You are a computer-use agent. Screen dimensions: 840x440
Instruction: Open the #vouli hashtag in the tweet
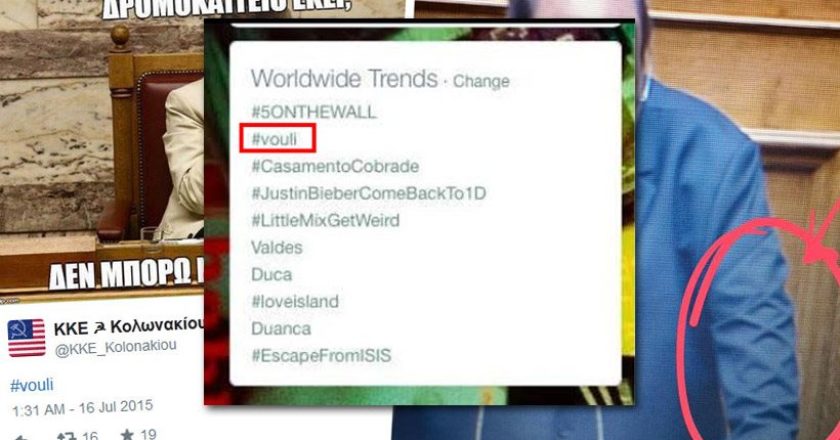(32, 385)
